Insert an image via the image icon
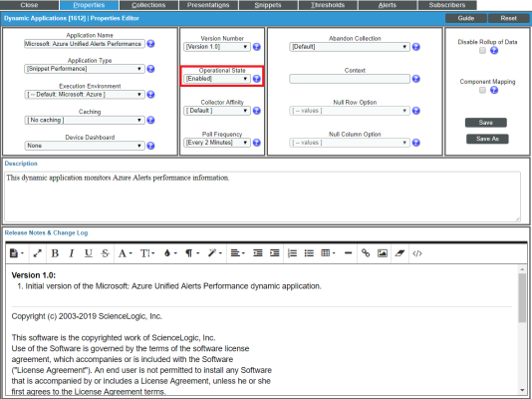 (383, 253)
